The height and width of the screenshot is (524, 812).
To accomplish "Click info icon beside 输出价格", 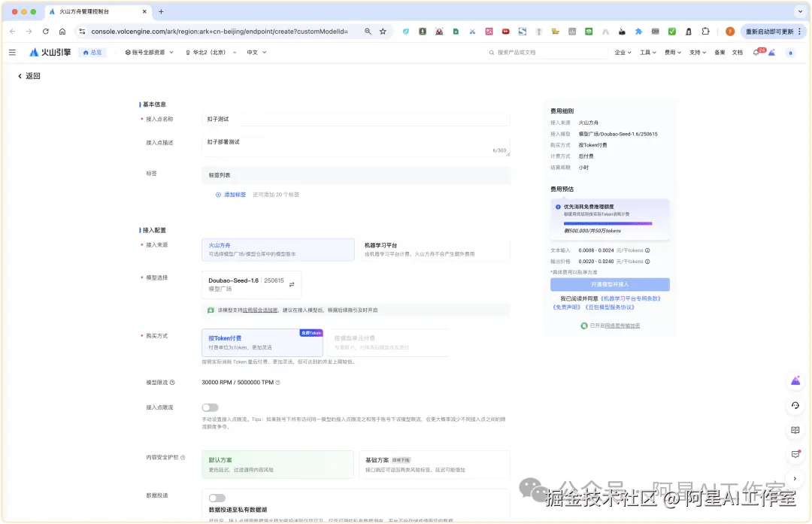I will click(647, 262).
